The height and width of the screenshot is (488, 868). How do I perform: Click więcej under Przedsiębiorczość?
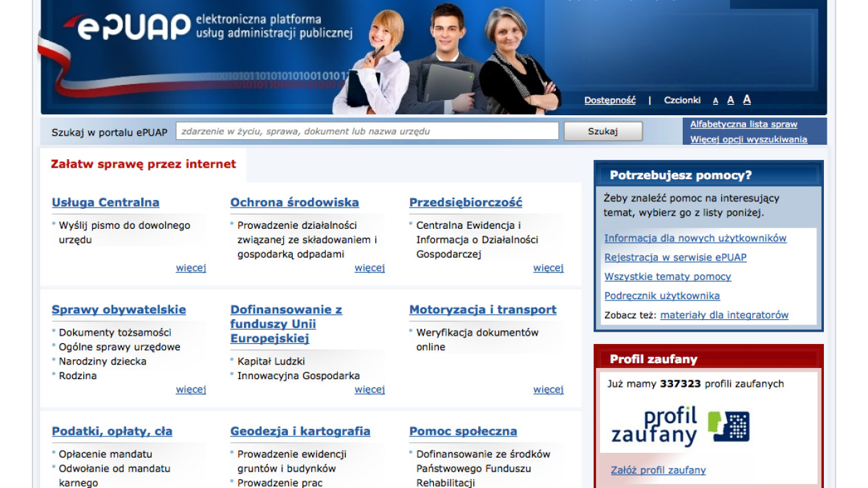point(548,267)
